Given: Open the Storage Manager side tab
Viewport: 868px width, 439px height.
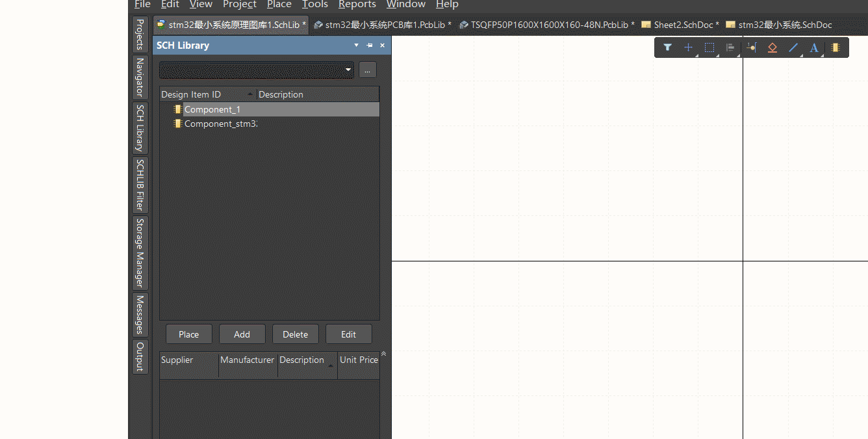Looking at the screenshot, I should pos(140,253).
